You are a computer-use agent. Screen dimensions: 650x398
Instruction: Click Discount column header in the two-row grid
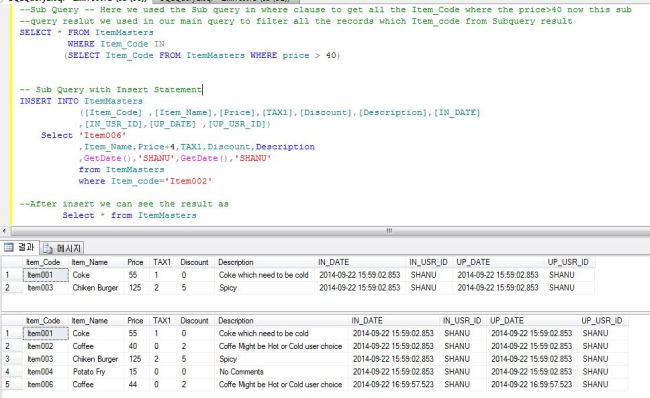coord(196,262)
